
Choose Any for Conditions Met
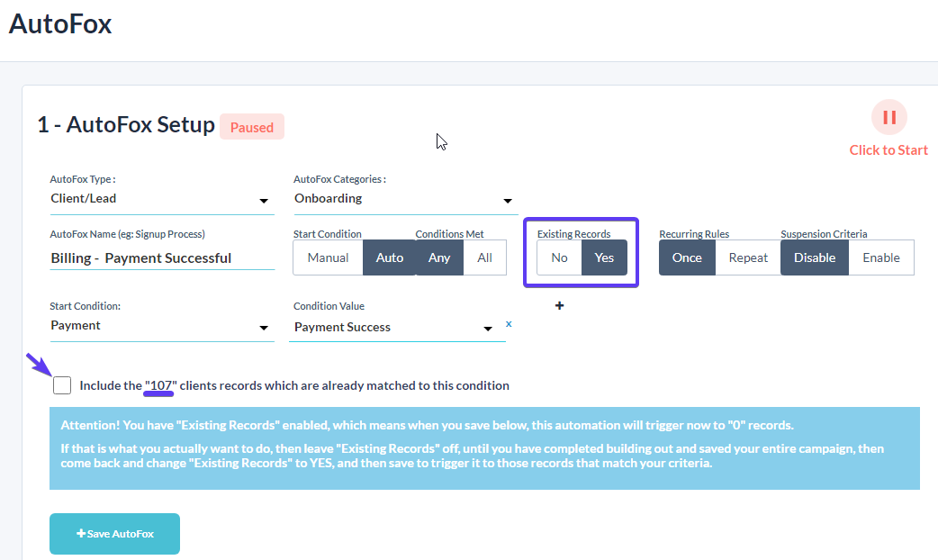[439, 257]
